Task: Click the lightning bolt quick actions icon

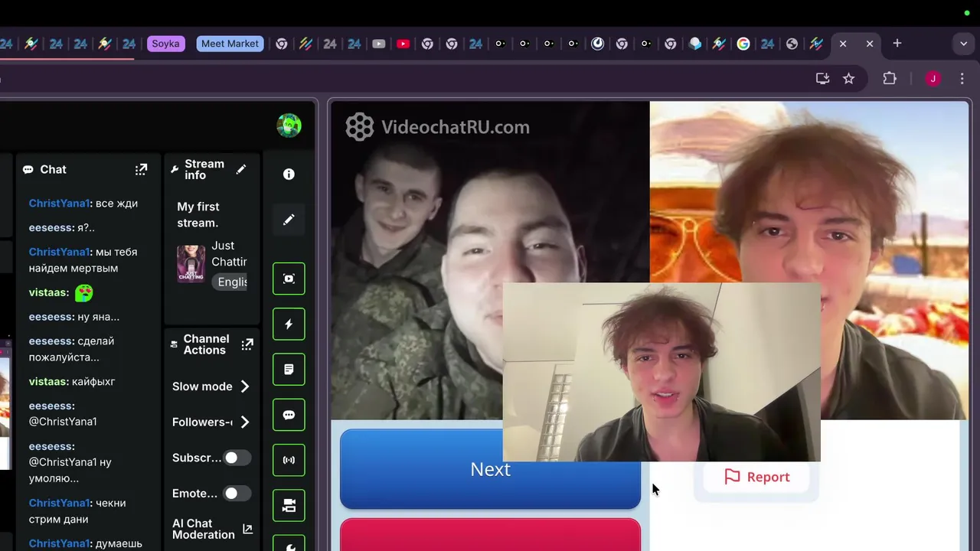Action: coord(289,324)
